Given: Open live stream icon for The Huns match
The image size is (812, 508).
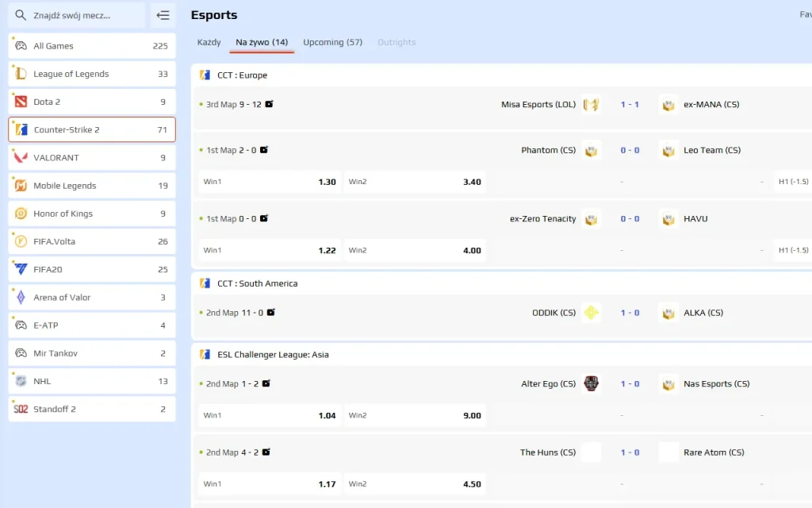Looking at the screenshot, I should pos(266,452).
